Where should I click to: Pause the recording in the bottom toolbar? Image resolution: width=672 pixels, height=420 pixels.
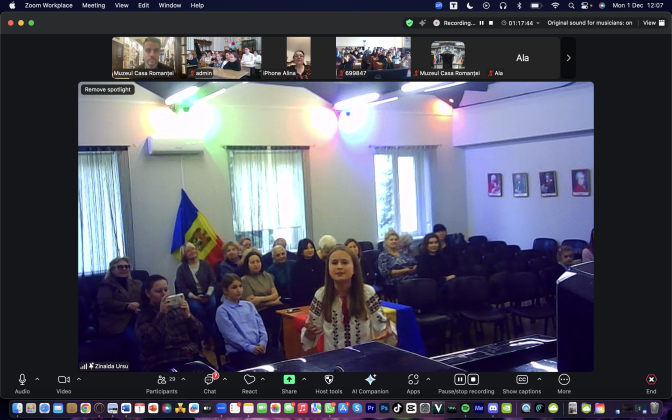point(460,380)
